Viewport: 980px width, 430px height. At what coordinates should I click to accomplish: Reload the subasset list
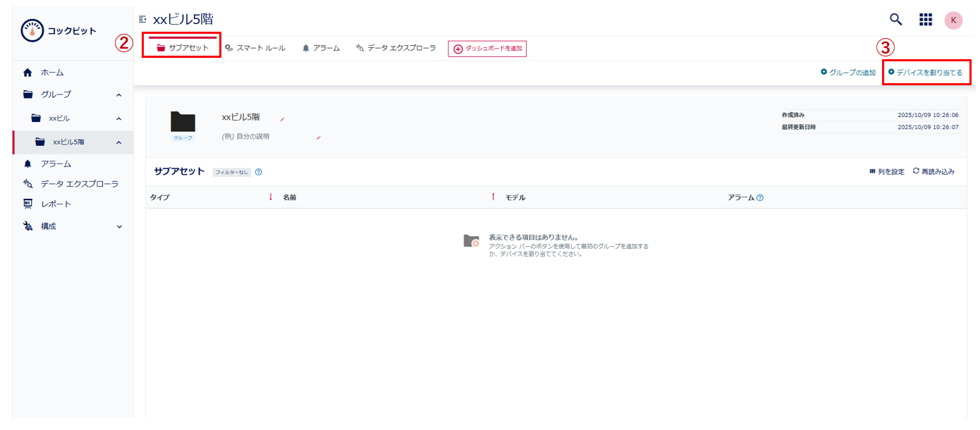click(935, 171)
